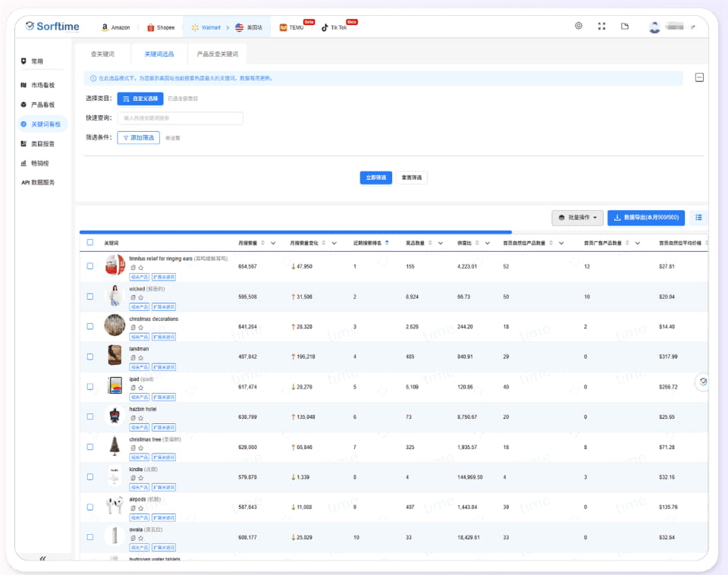728x575 pixels.
Task: Click the Sorftime logo
Action: 52,27
